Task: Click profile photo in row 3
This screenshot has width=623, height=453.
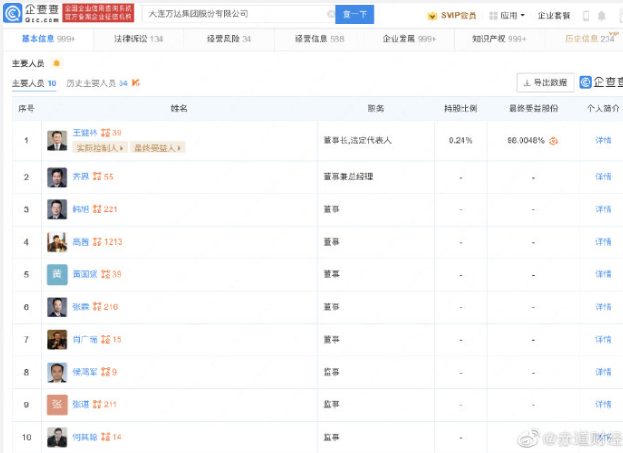Action: 57,209
